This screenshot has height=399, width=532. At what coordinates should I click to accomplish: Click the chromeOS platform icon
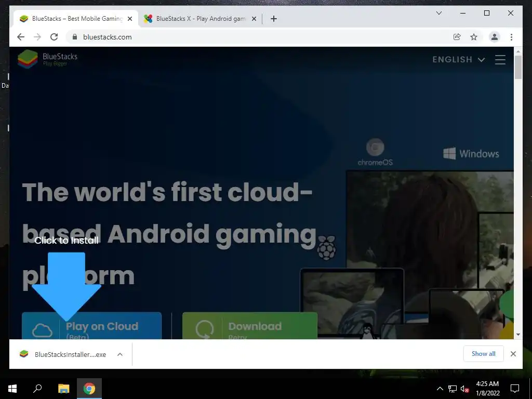click(x=375, y=152)
